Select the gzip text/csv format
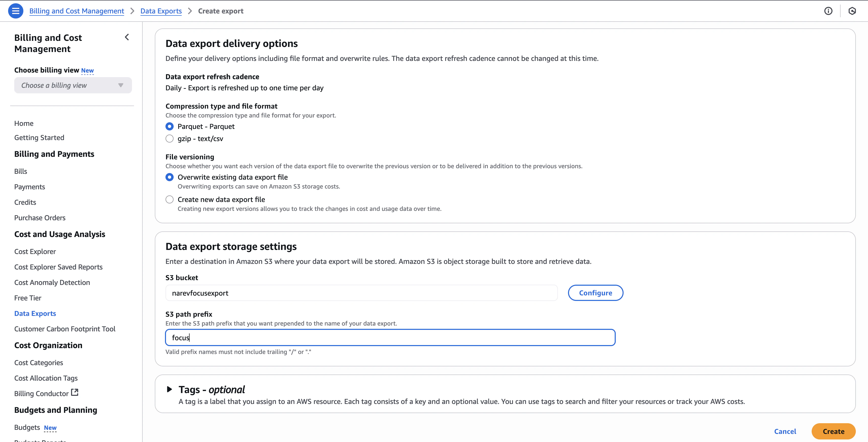This screenshot has height=442, width=868. point(170,139)
